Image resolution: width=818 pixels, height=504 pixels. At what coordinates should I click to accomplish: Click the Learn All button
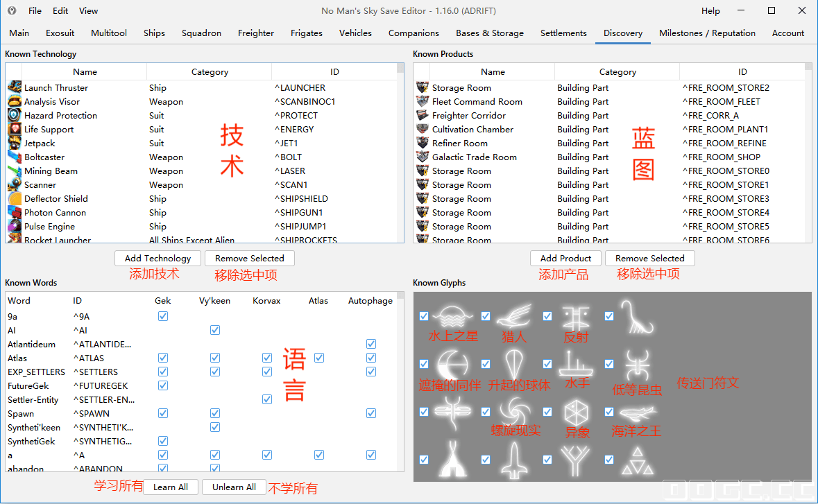pos(171,487)
